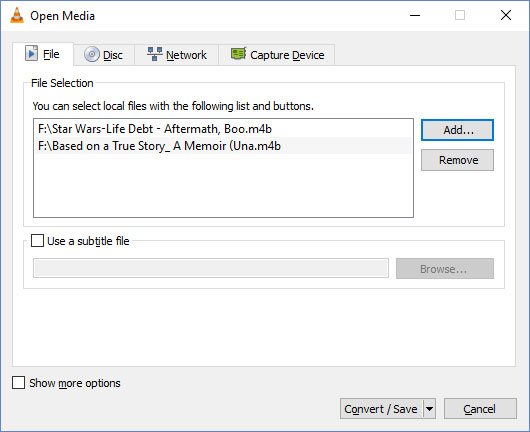This screenshot has width=530, height=432.
Task: Switch to the File tab
Action: (43, 54)
